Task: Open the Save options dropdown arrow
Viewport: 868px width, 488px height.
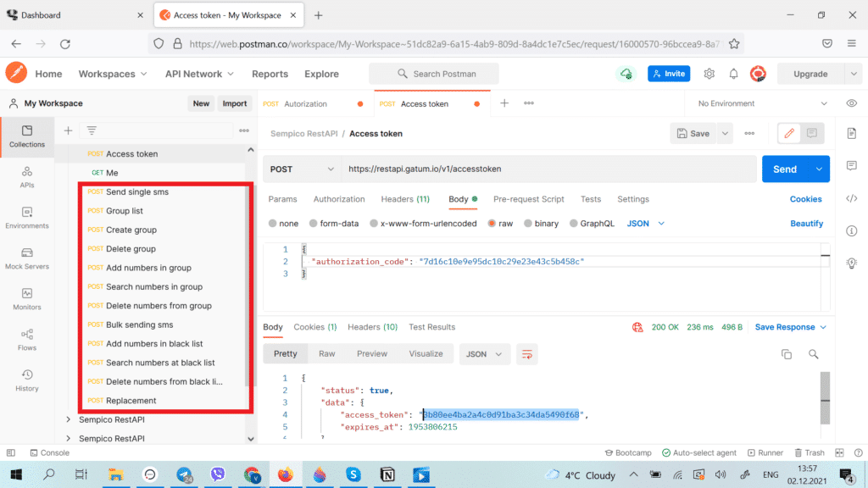Action: coord(725,133)
